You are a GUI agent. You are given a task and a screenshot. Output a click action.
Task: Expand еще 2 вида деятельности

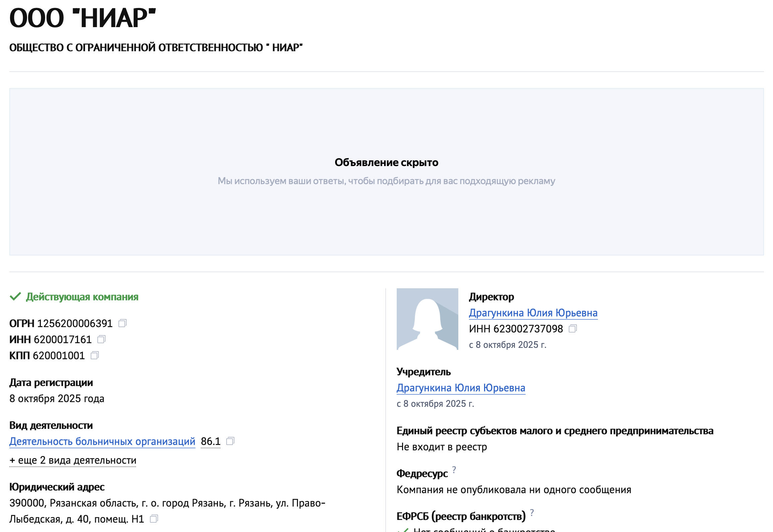(x=73, y=460)
